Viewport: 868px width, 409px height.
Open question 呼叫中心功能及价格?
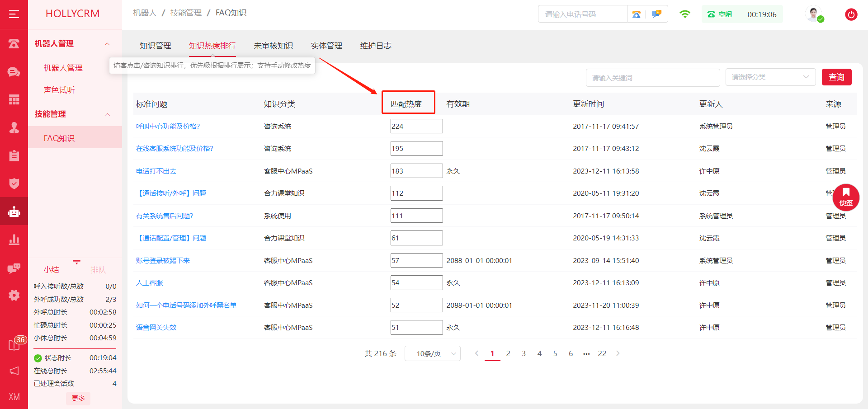point(168,127)
